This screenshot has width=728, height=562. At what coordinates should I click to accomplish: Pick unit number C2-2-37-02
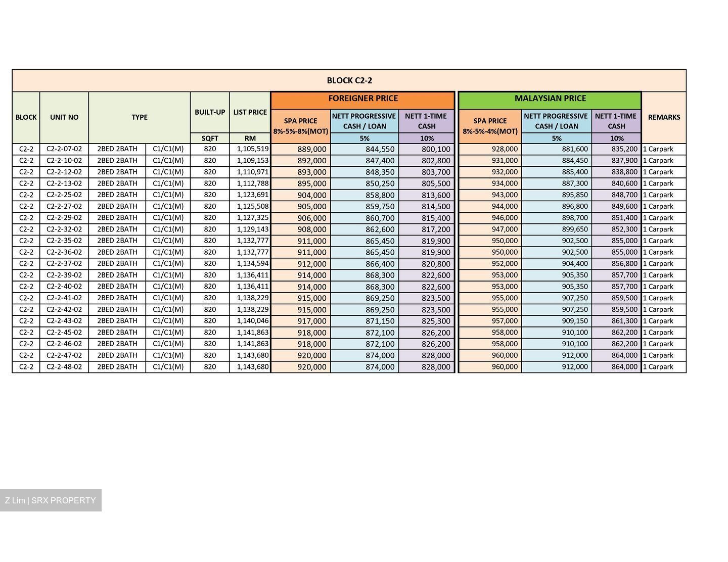[64, 264]
